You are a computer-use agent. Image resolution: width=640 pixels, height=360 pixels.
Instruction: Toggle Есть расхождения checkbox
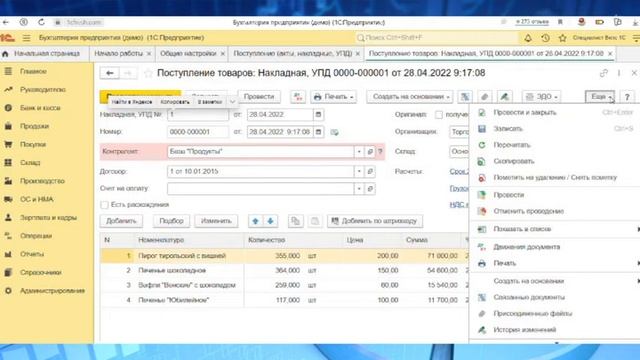tap(104, 205)
